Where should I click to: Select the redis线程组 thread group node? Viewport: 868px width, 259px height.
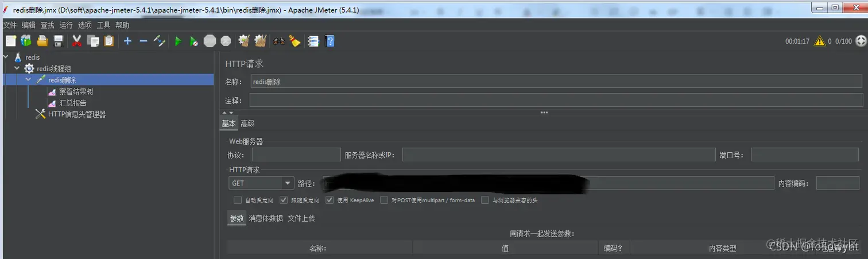pos(54,68)
